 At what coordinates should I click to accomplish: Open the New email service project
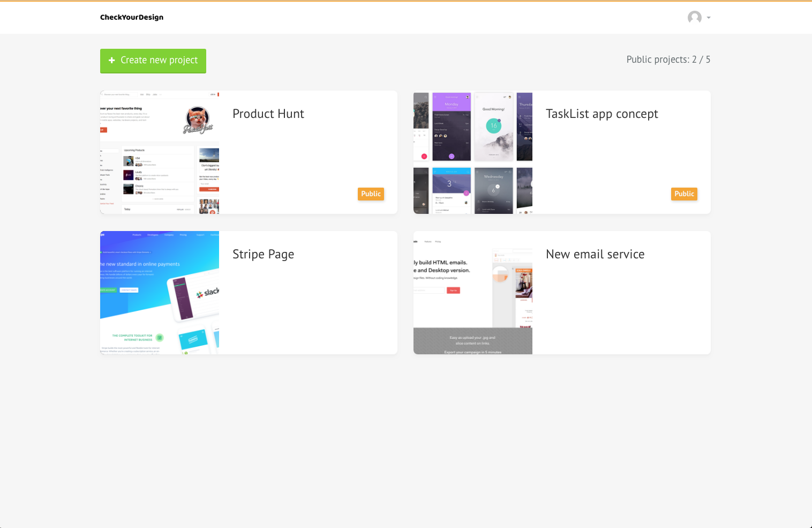[x=472, y=293]
